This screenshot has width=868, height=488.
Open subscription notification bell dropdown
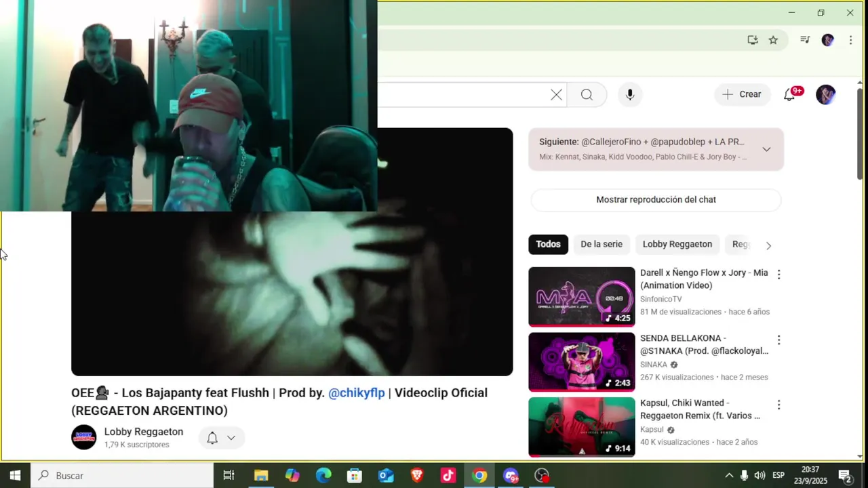point(221,438)
